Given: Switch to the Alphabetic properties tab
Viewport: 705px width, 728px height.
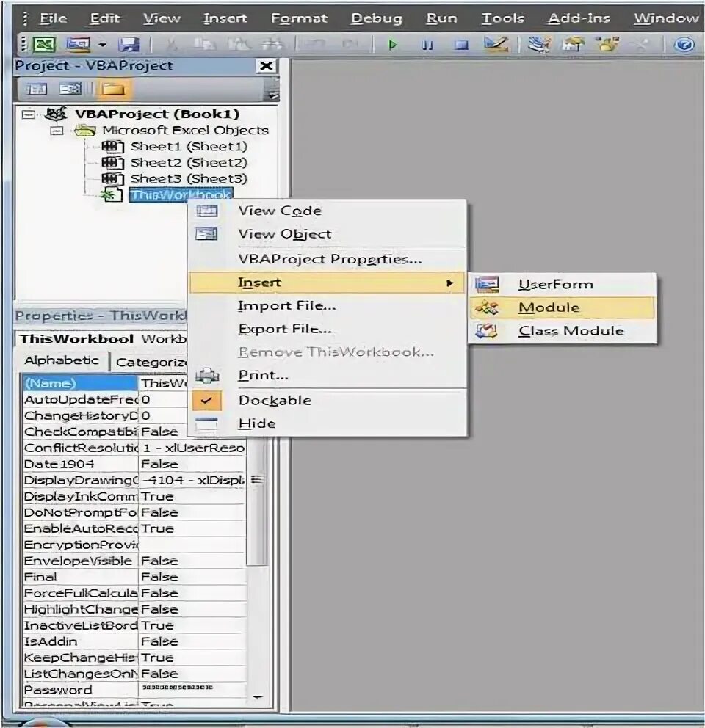Looking at the screenshot, I should coord(62,361).
